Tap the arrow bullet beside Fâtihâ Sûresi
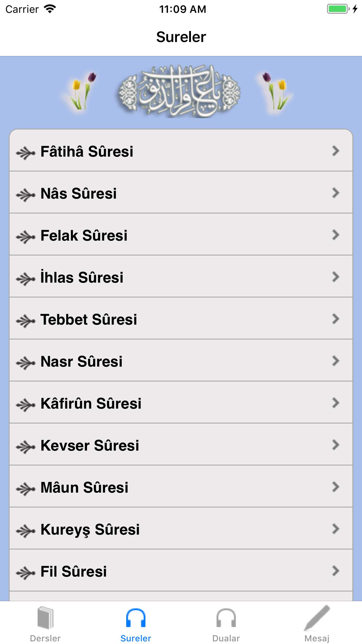The width and height of the screenshot is (362, 644). tap(26, 153)
